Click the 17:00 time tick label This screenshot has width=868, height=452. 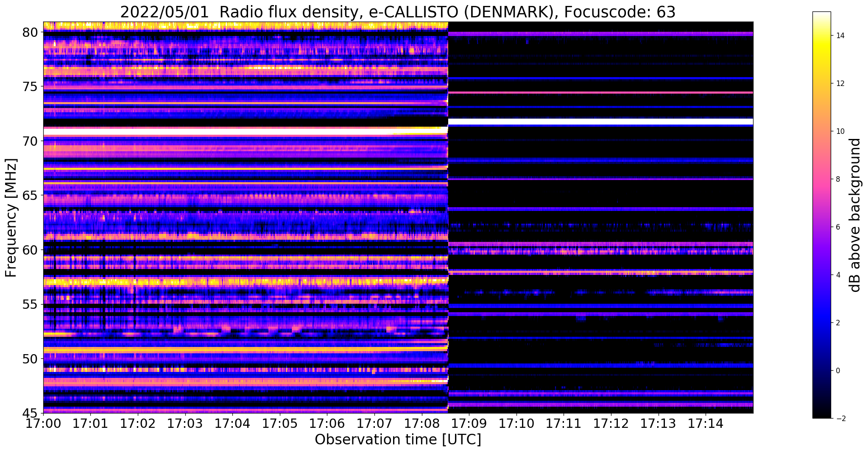pos(43,423)
